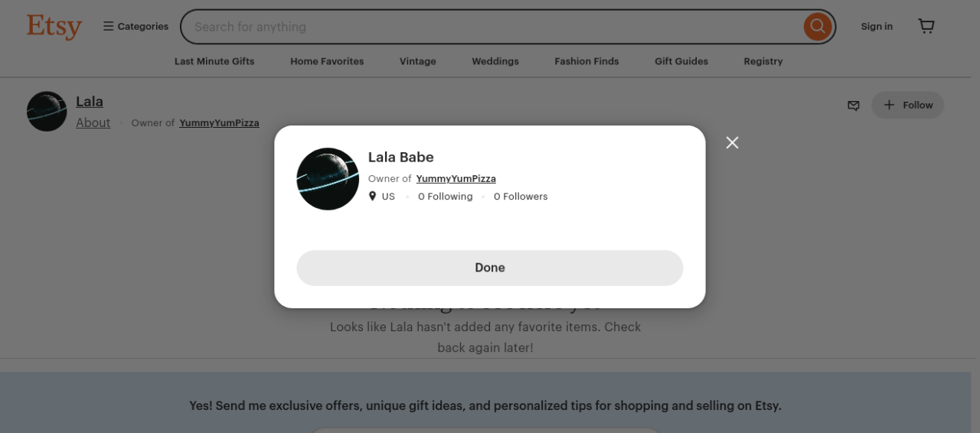The height and width of the screenshot is (433, 980).
Task: Close the profile dialog with X
Action: tap(732, 143)
